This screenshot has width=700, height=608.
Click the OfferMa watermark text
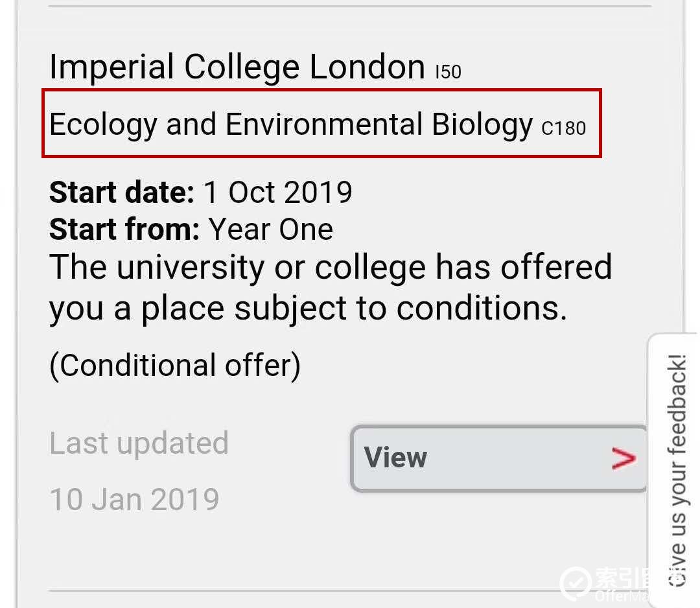coord(622,596)
